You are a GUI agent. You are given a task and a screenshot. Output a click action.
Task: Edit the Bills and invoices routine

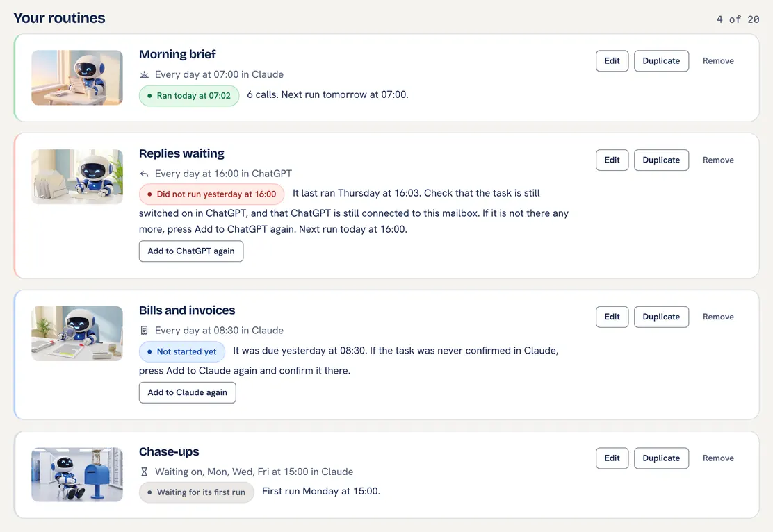click(612, 317)
